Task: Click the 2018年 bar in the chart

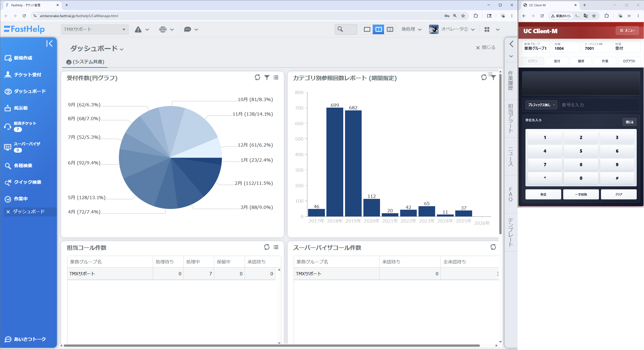Action: 335,162
